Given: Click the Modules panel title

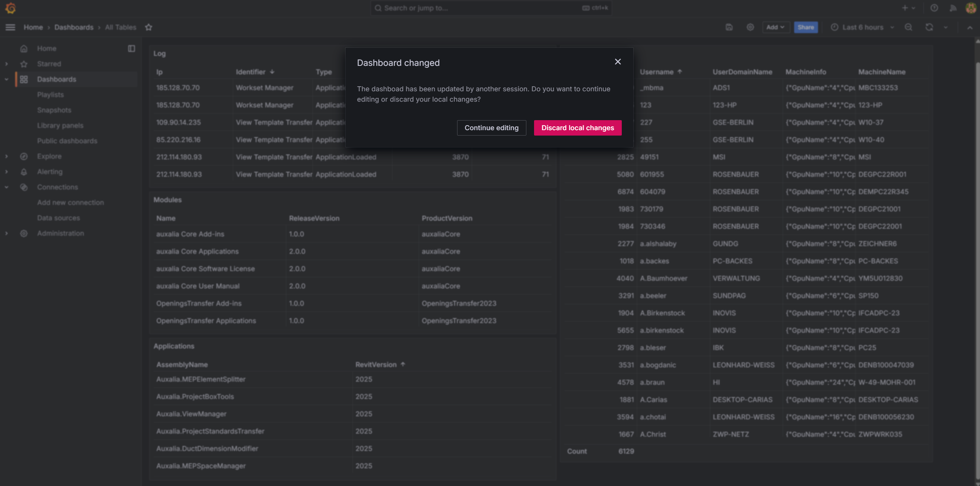Looking at the screenshot, I should pyautogui.click(x=167, y=200).
